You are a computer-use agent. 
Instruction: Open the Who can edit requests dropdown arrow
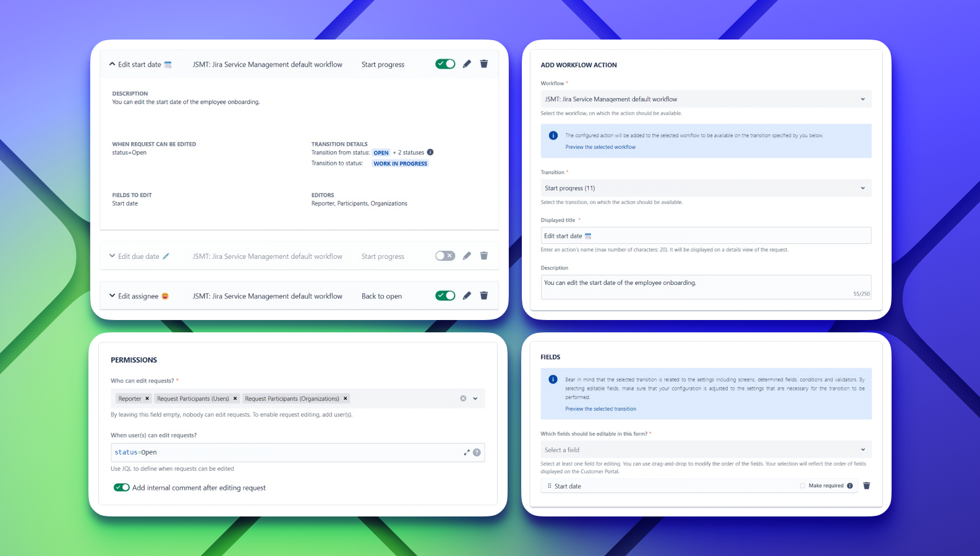tap(475, 398)
